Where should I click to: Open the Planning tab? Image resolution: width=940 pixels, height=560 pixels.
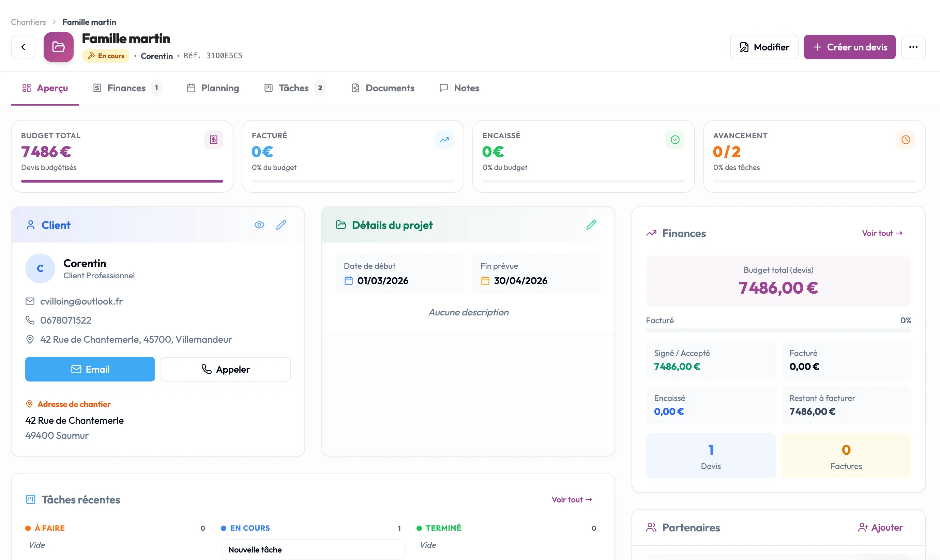coord(213,88)
